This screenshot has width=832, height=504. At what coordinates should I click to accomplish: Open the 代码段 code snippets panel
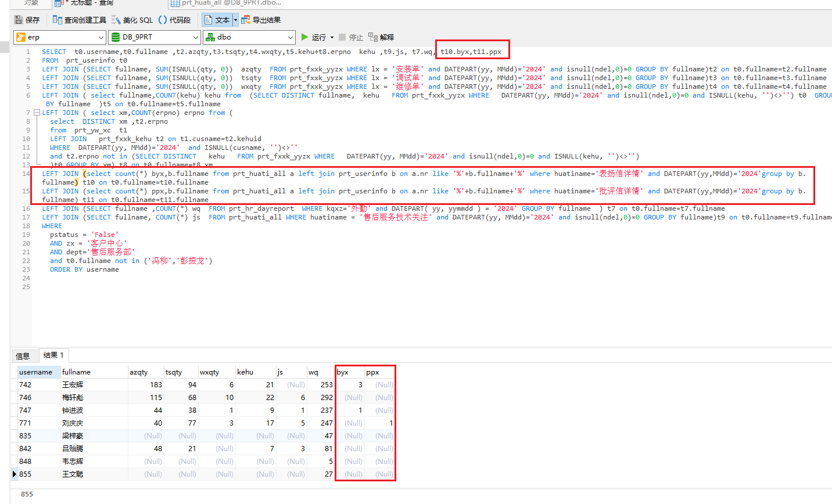coord(175,20)
